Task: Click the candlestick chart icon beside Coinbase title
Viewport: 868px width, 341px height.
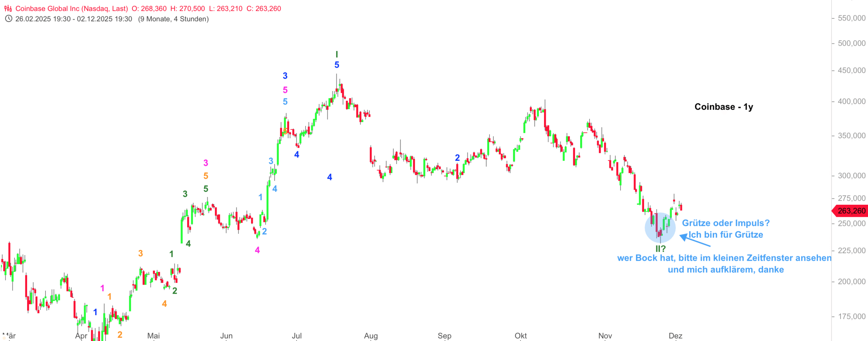Action: [8, 9]
